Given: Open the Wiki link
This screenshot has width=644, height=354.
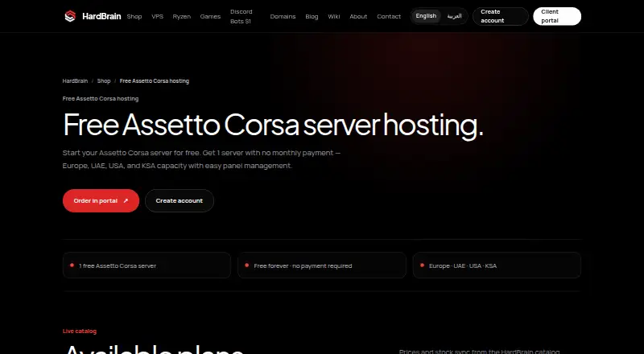Looking at the screenshot, I should [334, 16].
